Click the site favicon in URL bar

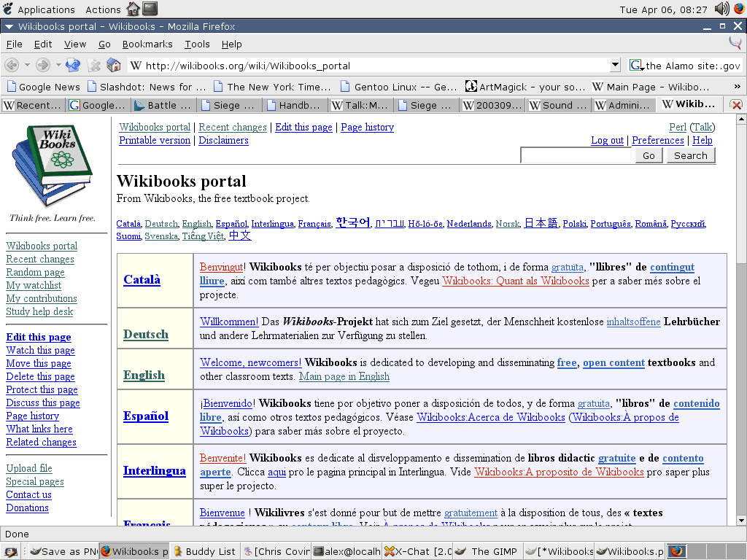tap(136, 65)
